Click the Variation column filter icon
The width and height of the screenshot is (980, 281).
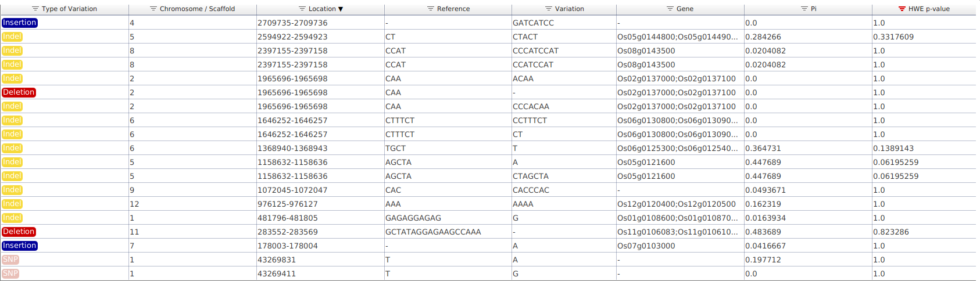click(549, 9)
